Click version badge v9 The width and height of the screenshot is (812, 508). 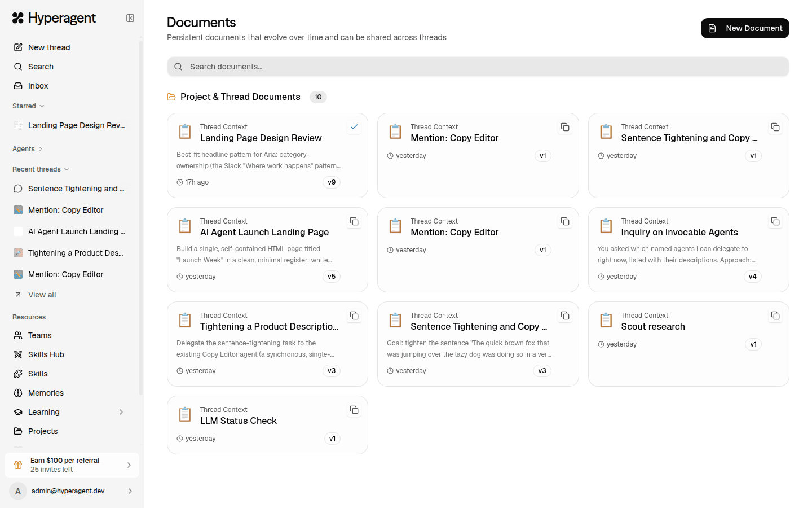click(332, 182)
